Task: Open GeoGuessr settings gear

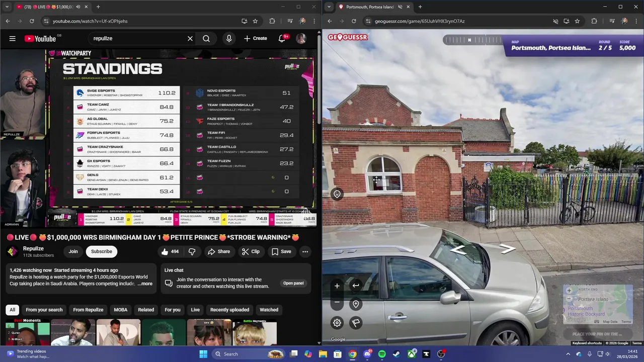Action: pos(337,323)
